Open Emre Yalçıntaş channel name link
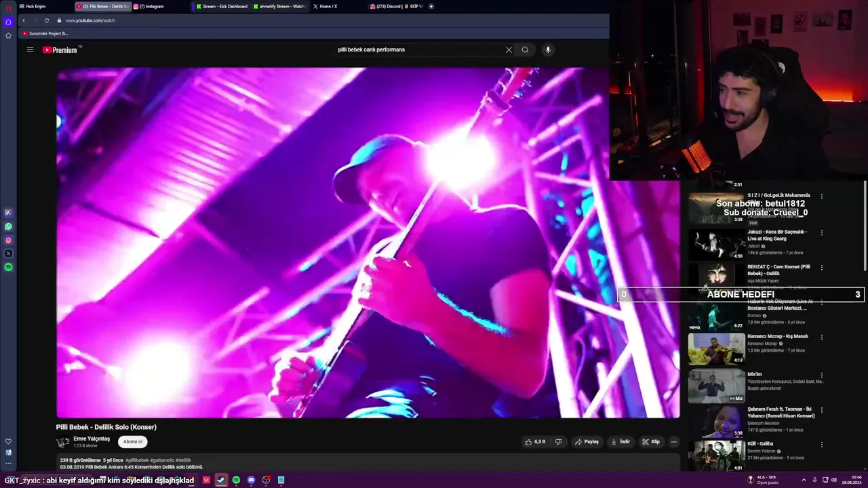868x488 pixels. 92,439
